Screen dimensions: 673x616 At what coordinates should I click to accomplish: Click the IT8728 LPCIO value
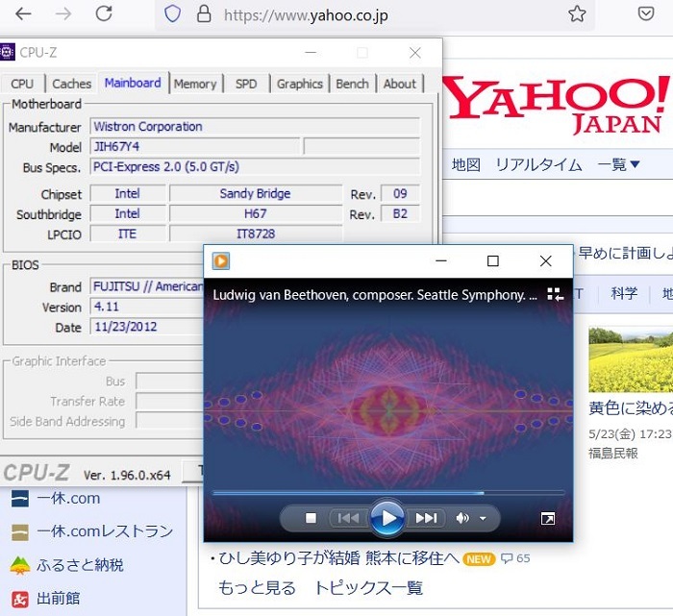[x=256, y=234]
